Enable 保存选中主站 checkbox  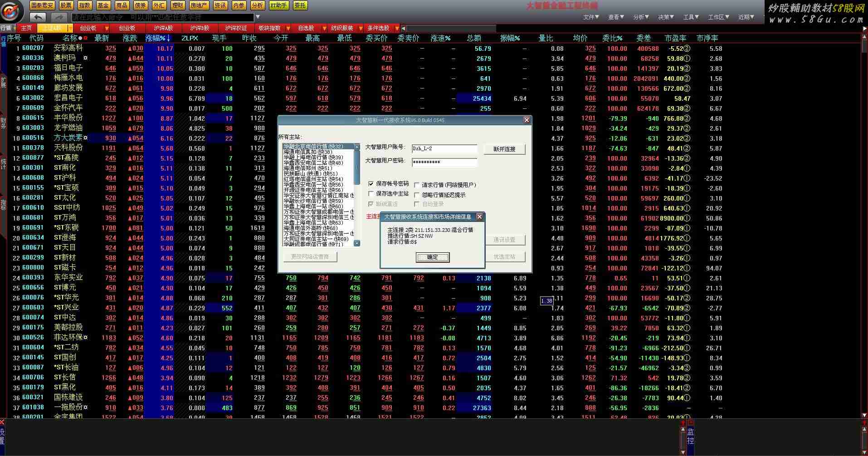tap(371, 193)
